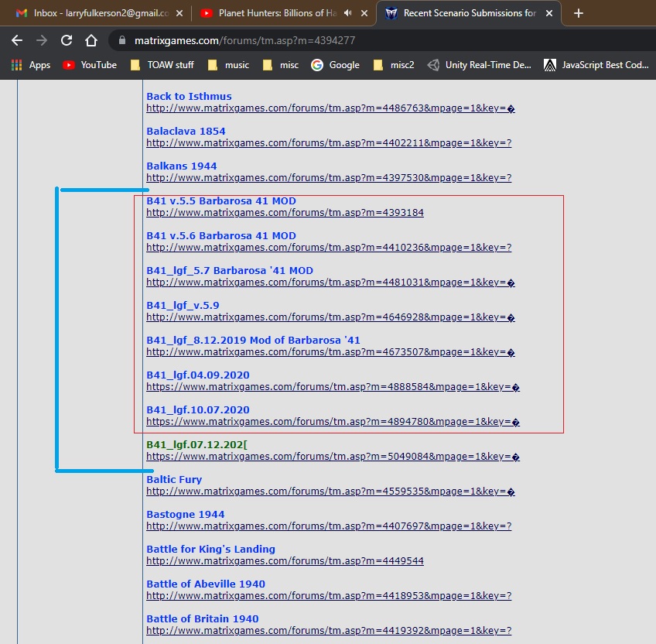This screenshot has height=644, width=656.
Task: Go back using the browser back arrow
Action: [17, 40]
